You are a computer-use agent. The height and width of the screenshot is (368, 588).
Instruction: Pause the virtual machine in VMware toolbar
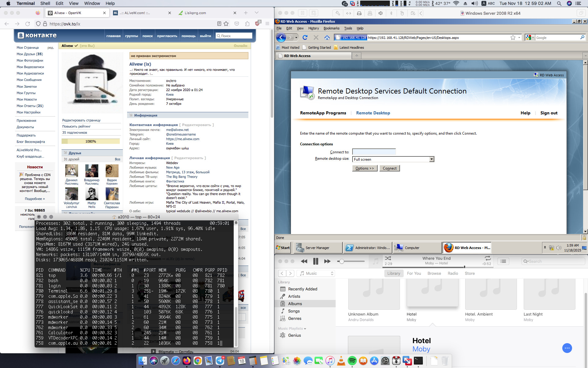302,13
